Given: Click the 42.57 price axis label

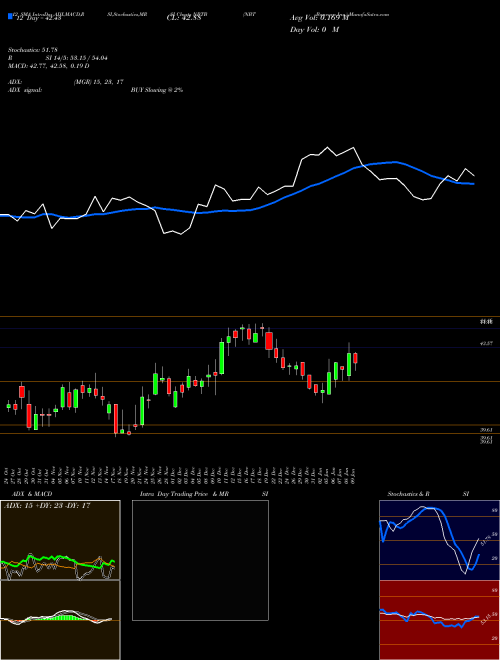Looking at the screenshot, I should (x=486, y=344).
